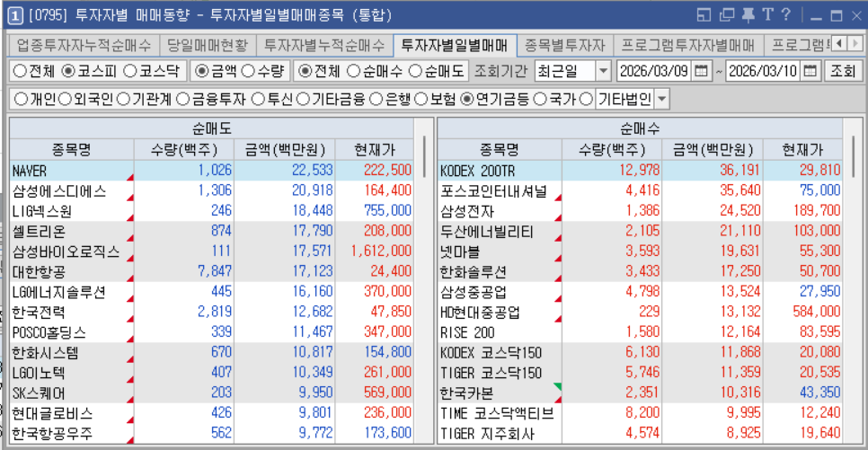
Task: Switch to 프로그램투자자별매매 tab
Action: 688,45
